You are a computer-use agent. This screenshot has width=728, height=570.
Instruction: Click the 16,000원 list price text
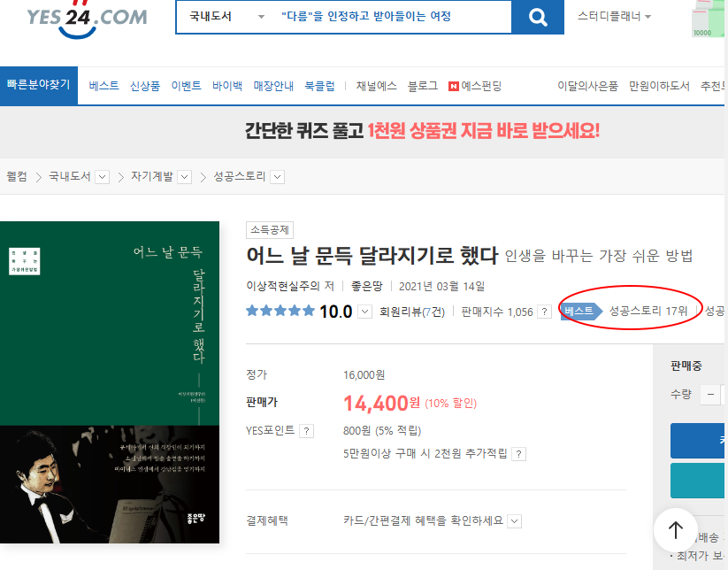point(364,374)
